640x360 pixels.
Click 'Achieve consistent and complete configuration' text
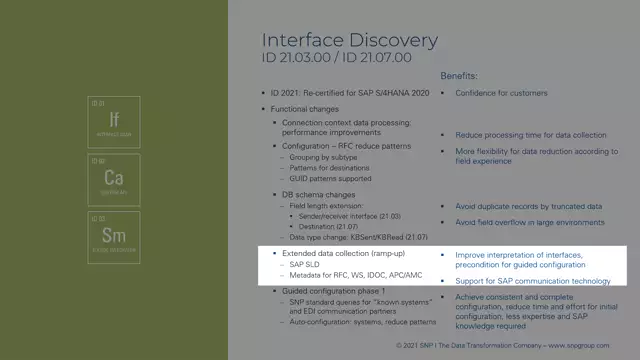click(x=536, y=311)
